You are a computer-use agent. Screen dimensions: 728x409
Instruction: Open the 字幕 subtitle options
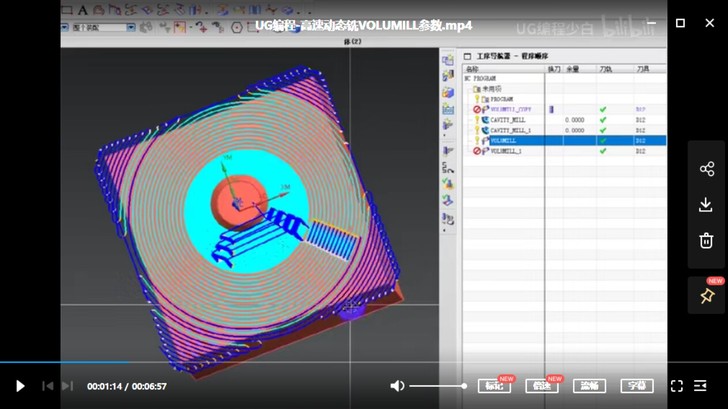click(x=637, y=386)
